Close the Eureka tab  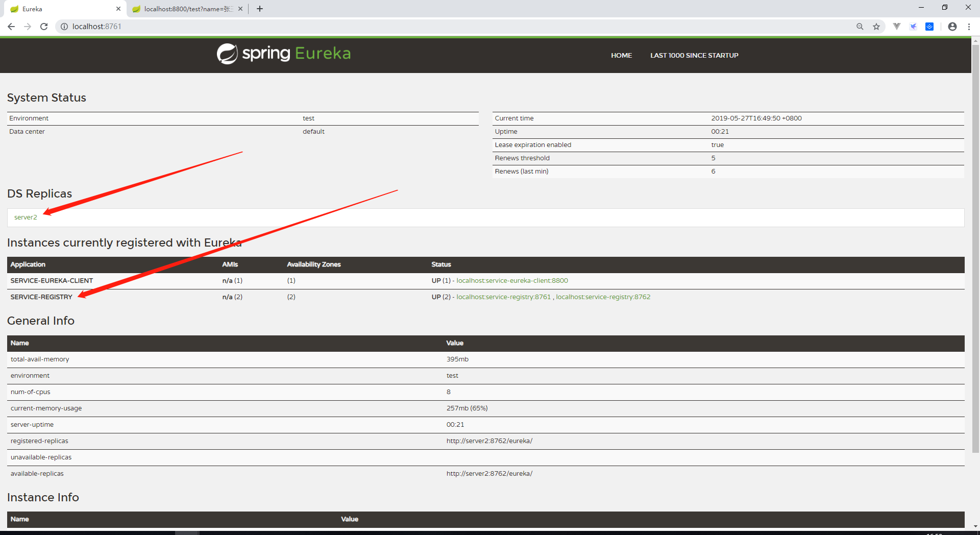(x=118, y=9)
